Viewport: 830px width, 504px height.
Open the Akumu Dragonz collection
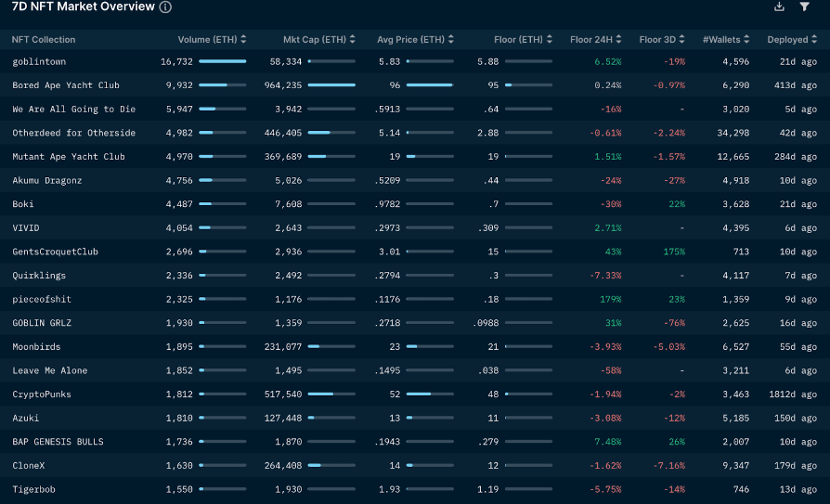pos(47,180)
